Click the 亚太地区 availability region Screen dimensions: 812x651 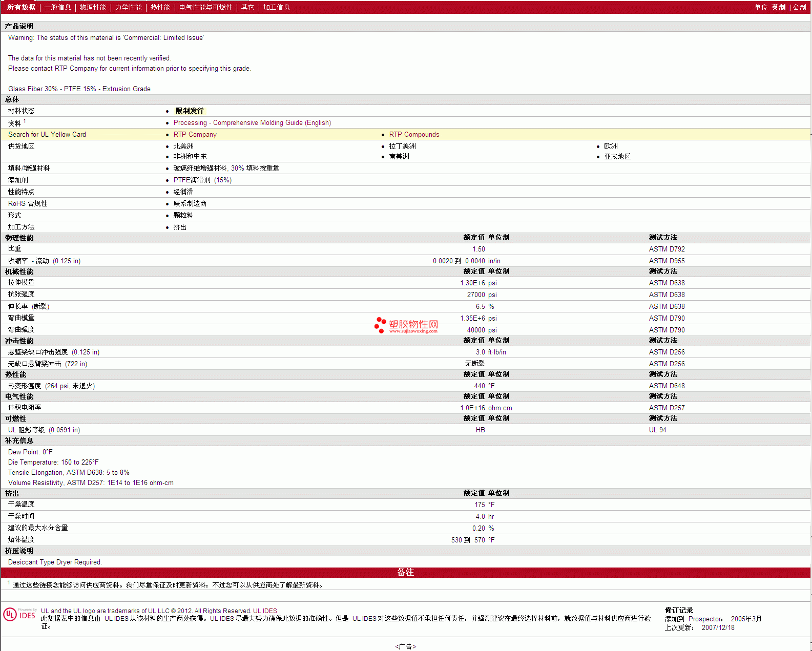coord(617,156)
